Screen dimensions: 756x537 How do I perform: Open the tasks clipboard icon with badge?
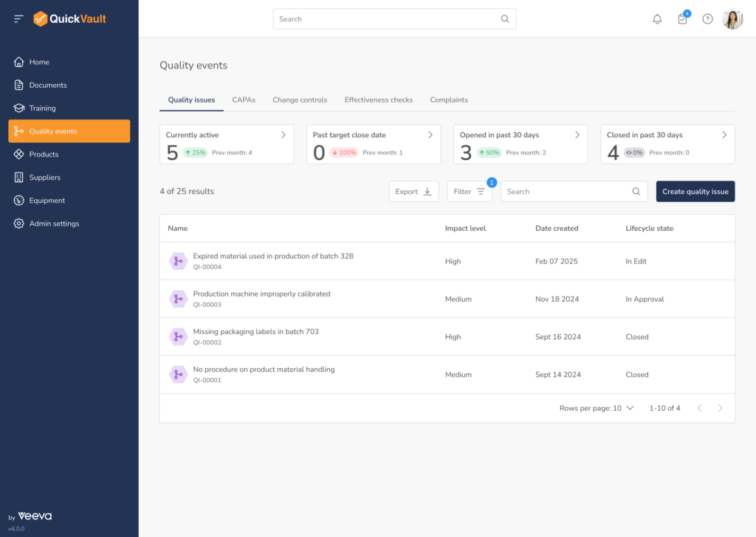[x=682, y=19]
